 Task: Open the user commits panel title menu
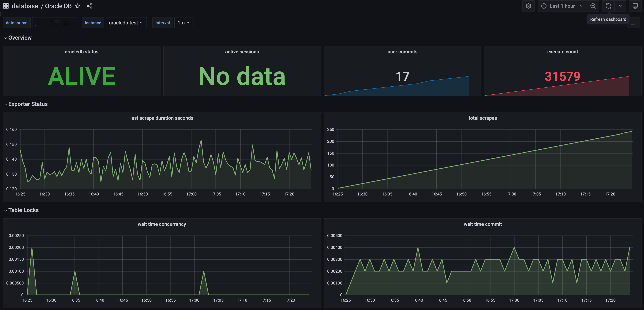(402, 52)
